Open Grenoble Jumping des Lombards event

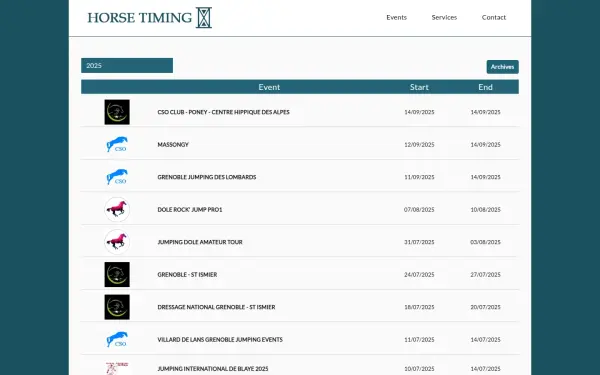pos(207,177)
